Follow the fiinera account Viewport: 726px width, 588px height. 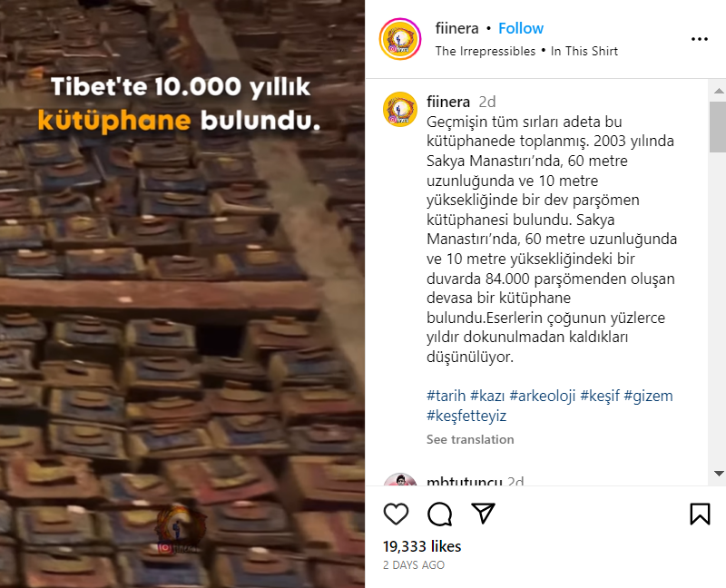coord(520,28)
